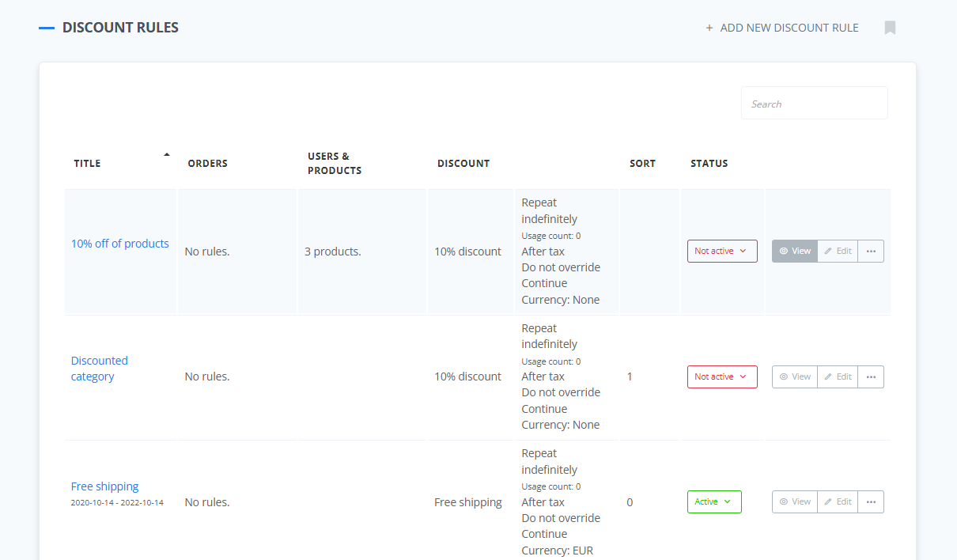Edit the Free shipping rule
The image size is (957, 560).
coord(838,501)
